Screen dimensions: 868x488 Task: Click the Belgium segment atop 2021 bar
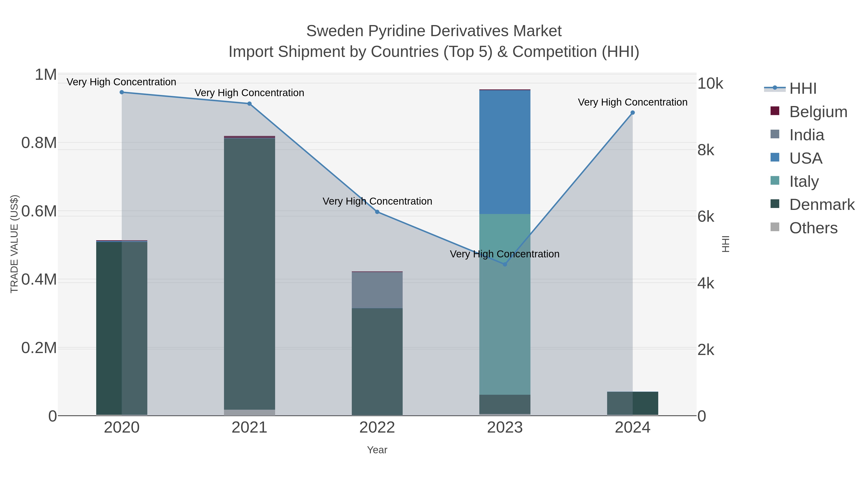point(249,137)
